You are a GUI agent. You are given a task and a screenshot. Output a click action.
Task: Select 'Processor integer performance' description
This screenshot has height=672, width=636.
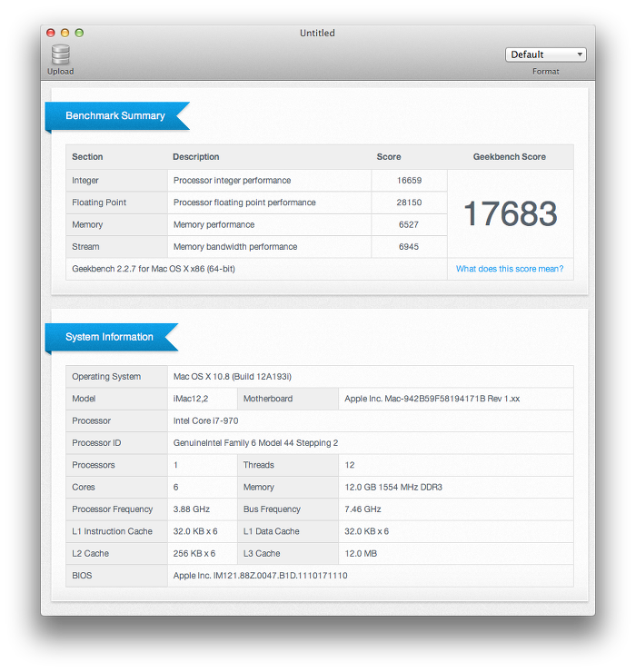click(x=232, y=181)
